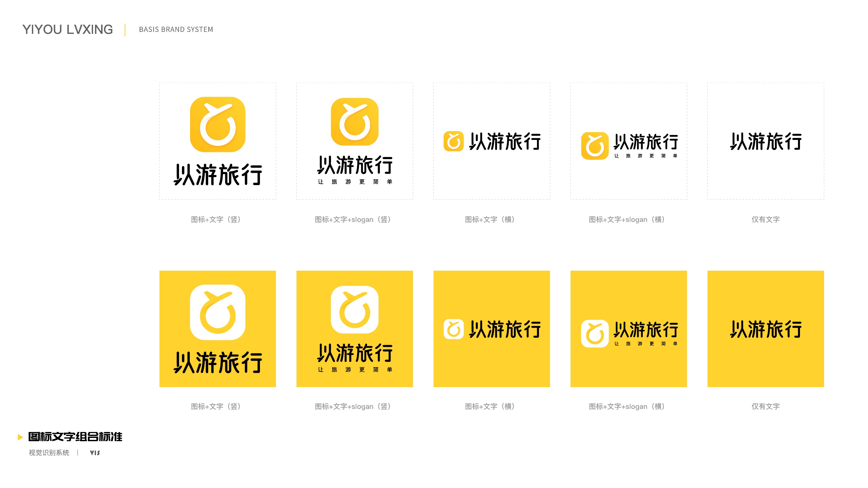
Task: Select the text-only logo on white background
Action: (x=765, y=141)
